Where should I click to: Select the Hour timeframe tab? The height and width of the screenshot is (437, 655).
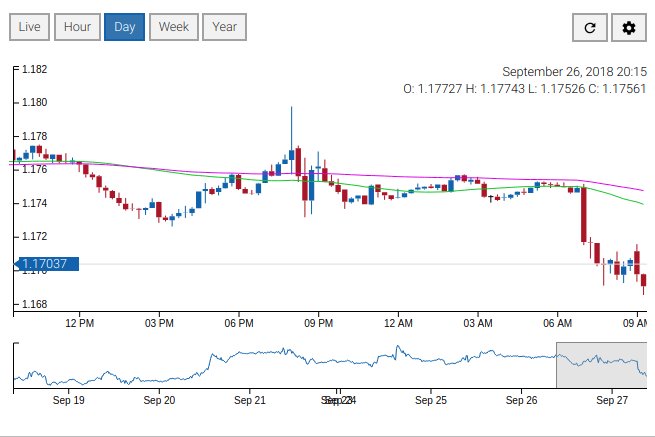point(77,27)
